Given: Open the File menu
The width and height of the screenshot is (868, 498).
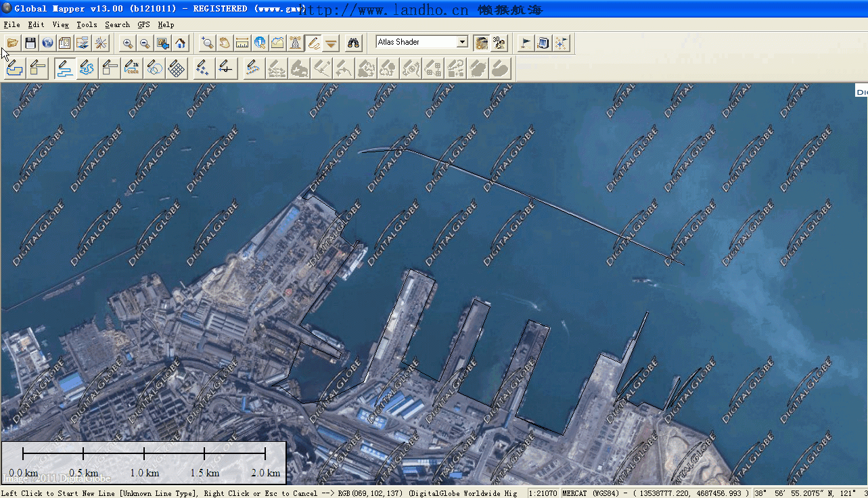Looking at the screenshot, I should click(12, 24).
